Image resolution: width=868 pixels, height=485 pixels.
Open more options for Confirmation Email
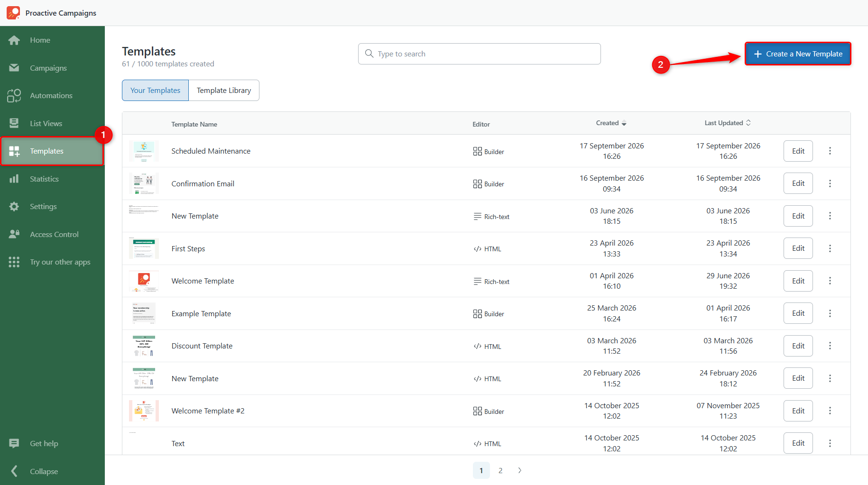tap(830, 183)
